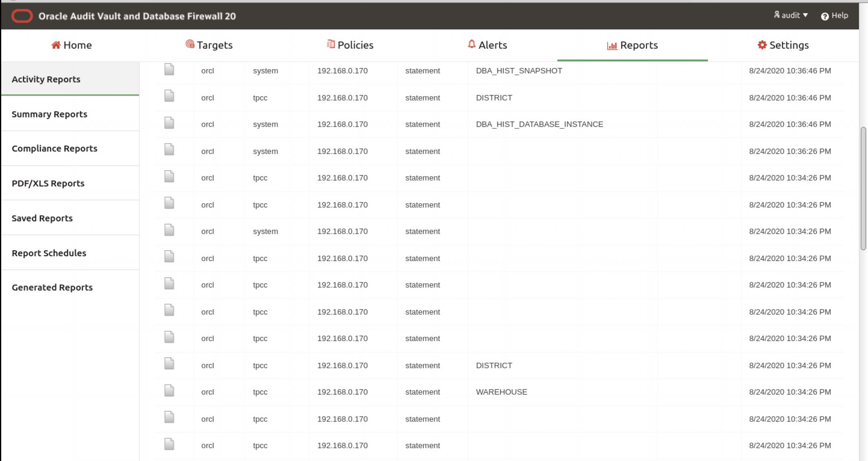This screenshot has width=868, height=461.
Task: Click the Home house icon
Action: click(x=56, y=45)
